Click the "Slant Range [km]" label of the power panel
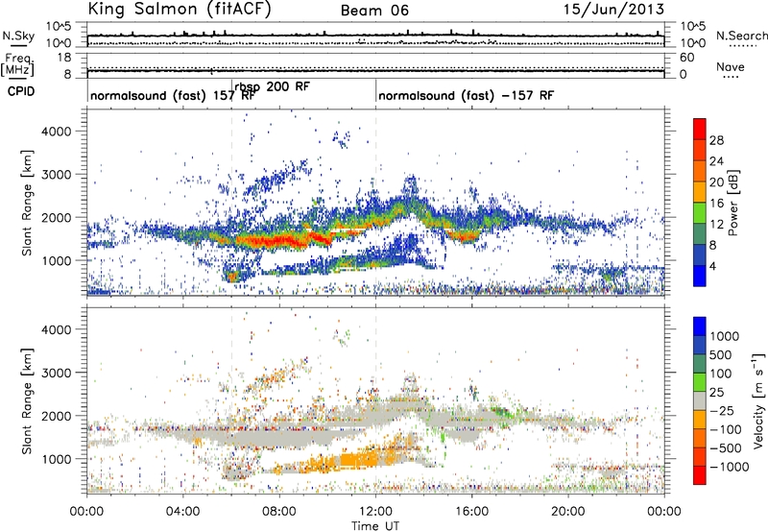 coord(27,203)
